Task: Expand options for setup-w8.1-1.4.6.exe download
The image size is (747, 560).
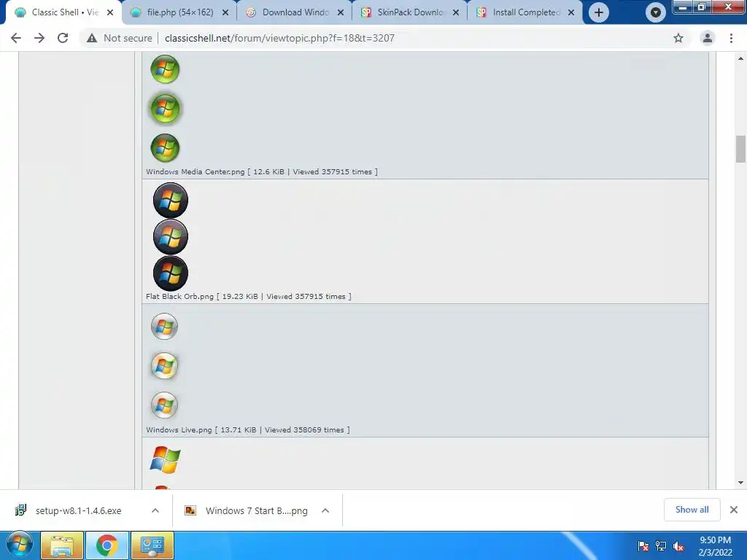Action: pyautogui.click(x=155, y=510)
